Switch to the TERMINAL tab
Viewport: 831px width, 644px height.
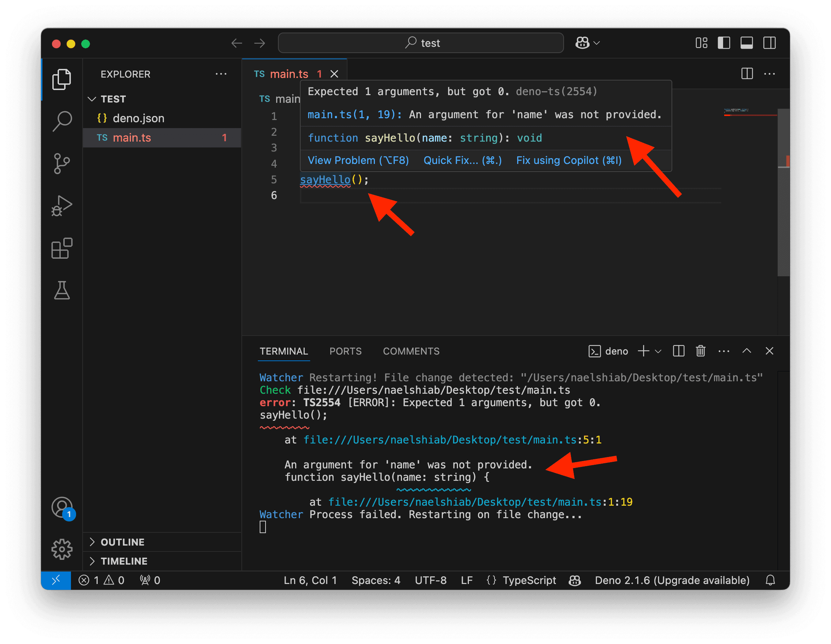tap(284, 351)
